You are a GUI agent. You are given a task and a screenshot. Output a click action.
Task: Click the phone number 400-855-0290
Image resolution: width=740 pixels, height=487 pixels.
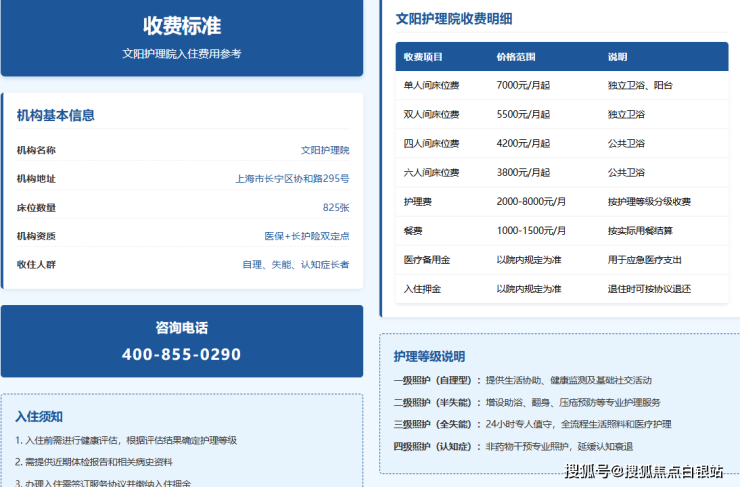click(182, 354)
